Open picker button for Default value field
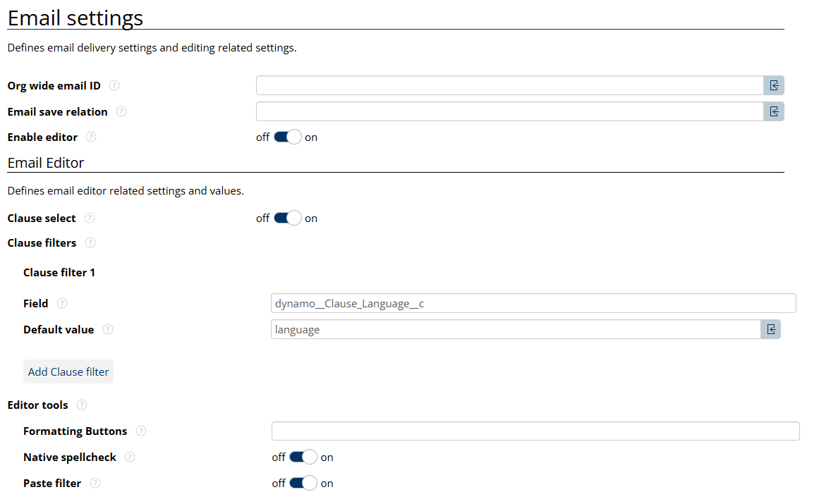The image size is (819, 504). 770,329
